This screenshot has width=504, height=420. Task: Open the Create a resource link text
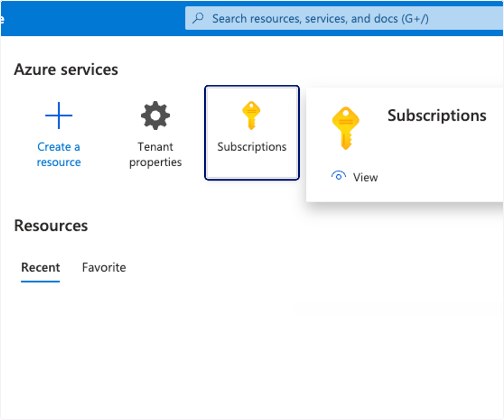coord(59,155)
